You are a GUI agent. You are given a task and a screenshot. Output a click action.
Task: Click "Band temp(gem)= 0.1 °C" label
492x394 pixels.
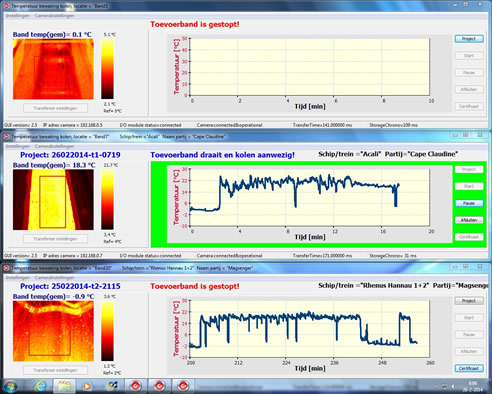pos(52,34)
